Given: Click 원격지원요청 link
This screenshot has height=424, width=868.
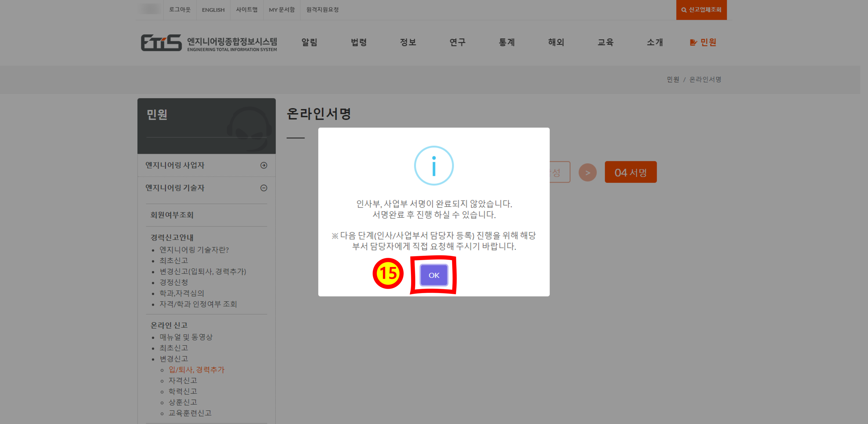Looking at the screenshot, I should pyautogui.click(x=322, y=10).
